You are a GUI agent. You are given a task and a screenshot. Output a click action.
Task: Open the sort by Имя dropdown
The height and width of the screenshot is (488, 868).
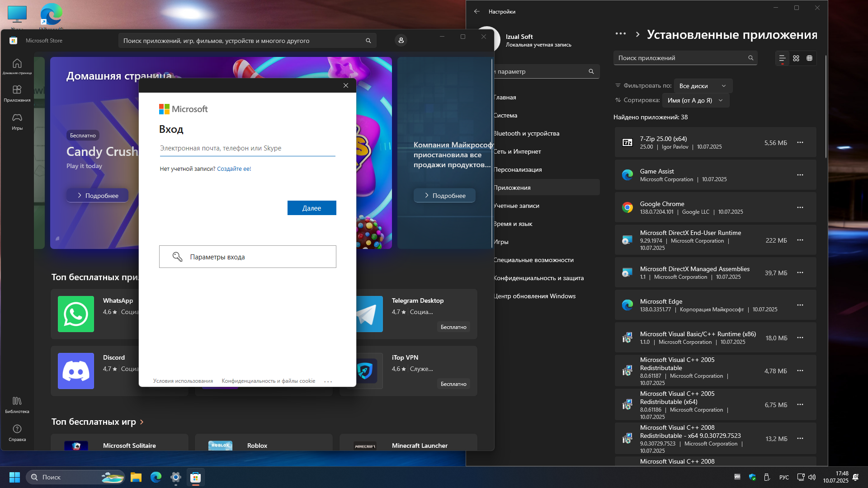click(x=695, y=100)
